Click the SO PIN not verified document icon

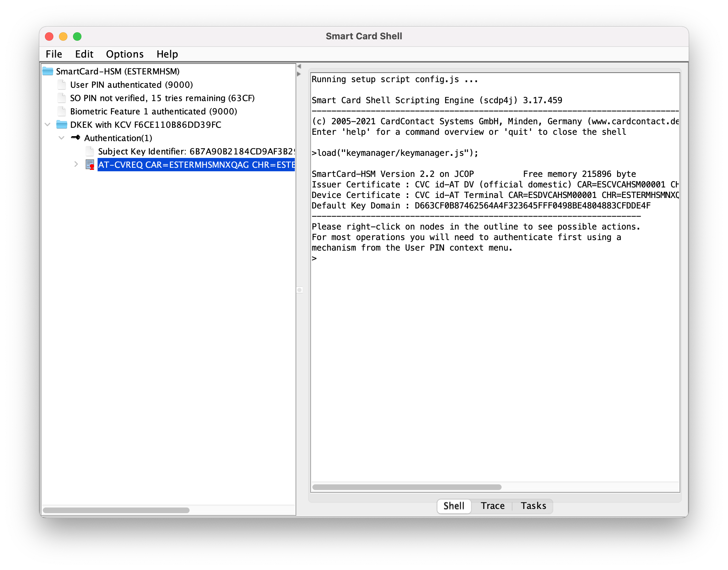tap(62, 98)
